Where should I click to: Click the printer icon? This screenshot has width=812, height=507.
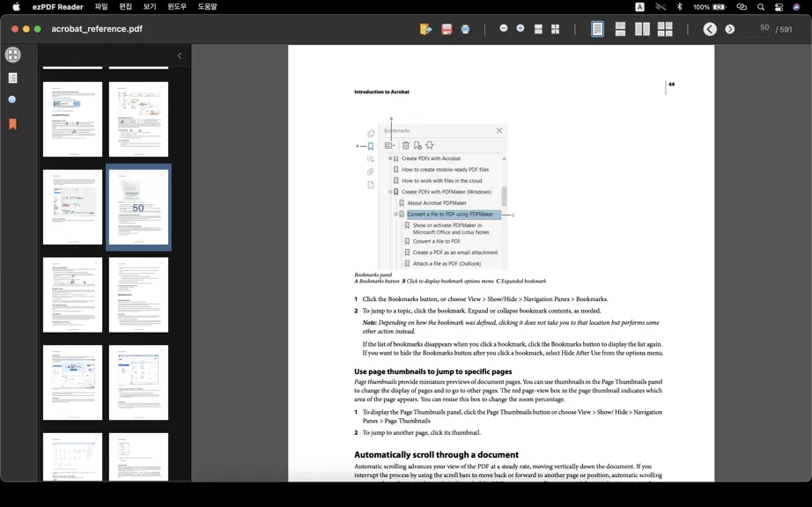point(465,29)
